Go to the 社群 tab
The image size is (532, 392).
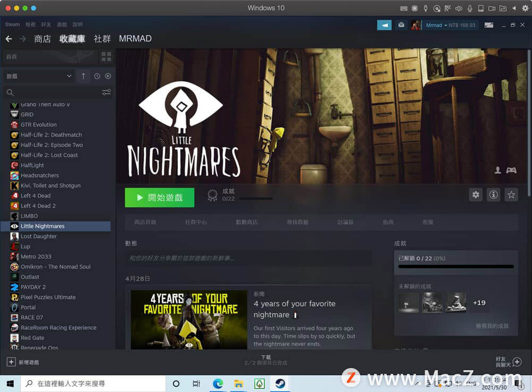pos(102,39)
